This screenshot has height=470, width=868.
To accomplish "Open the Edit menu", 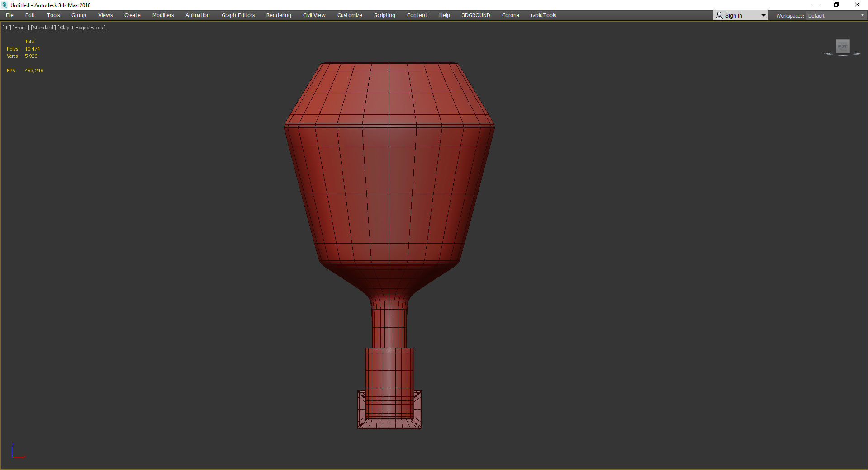I will pos(30,15).
